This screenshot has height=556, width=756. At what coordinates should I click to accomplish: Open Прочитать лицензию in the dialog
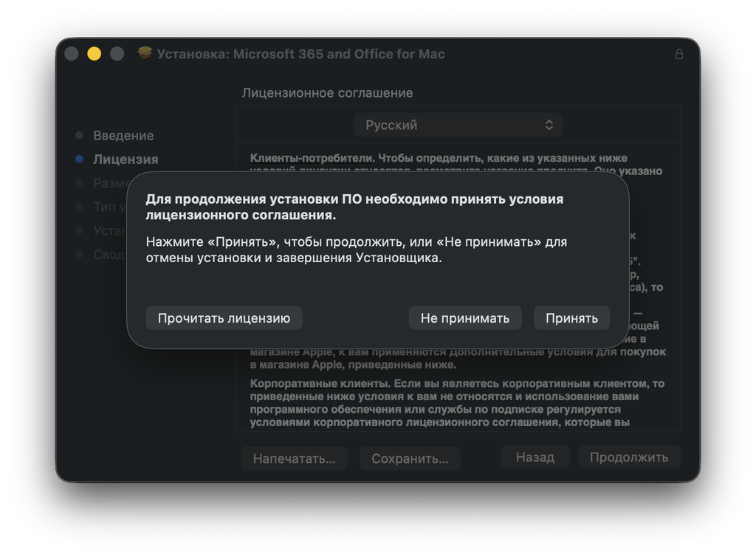[x=224, y=318]
